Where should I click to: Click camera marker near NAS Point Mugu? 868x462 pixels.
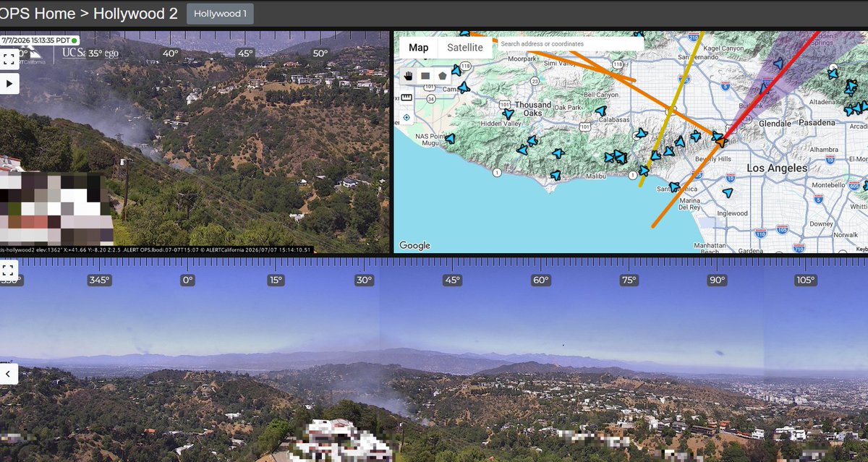[450, 138]
